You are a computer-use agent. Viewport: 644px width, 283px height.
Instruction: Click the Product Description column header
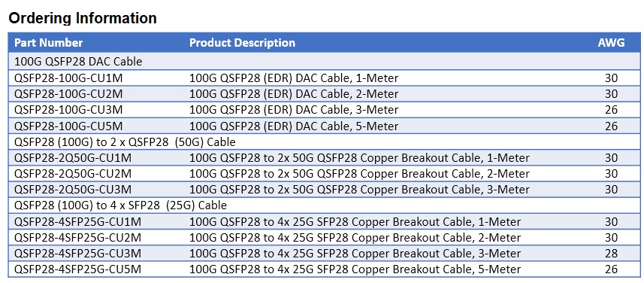click(x=242, y=43)
